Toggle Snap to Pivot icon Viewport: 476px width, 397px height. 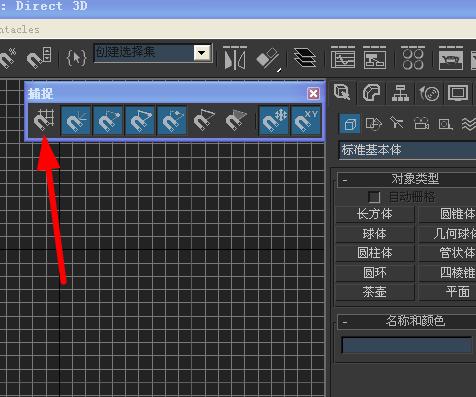76,120
